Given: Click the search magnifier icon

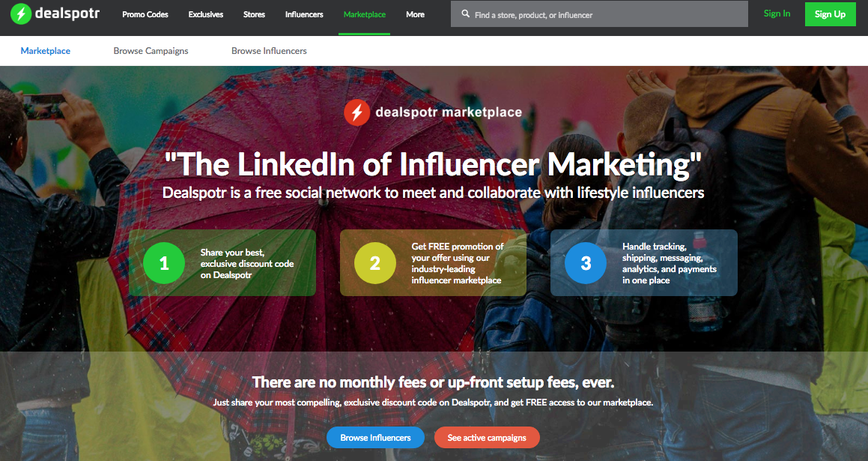Looking at the screenshot, I should click(x=466, y=13).
